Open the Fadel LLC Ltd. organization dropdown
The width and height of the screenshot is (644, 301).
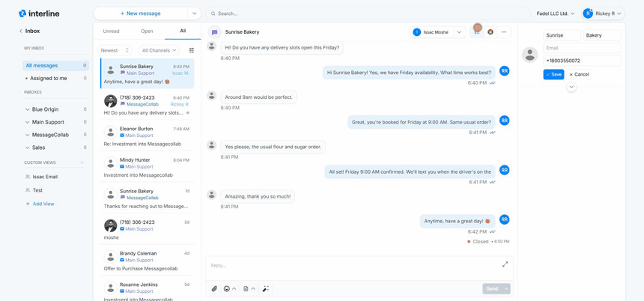click(x=556, y=13)
